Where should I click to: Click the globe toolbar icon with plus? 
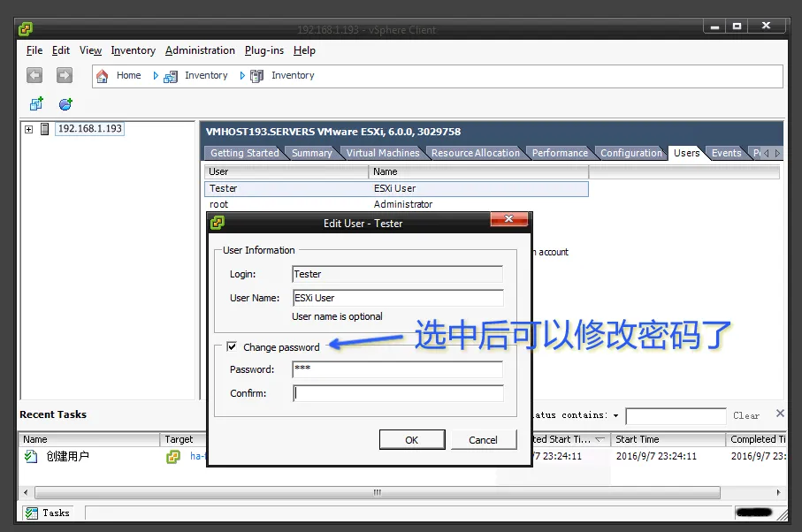coord(65,104)
